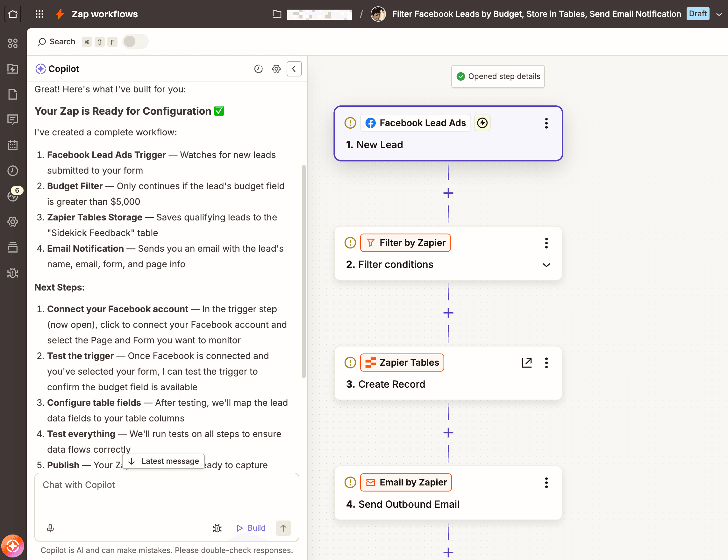This screenshot has height=560, width=728.
Task: Open Zapier Tables step three-dot menu
Action: (x=546, y=363)
